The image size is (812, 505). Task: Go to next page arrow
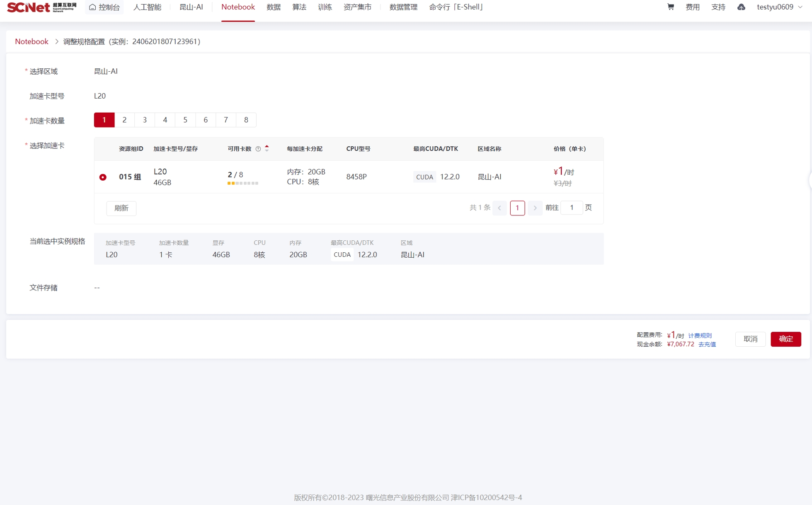click(x=535, y=208)
